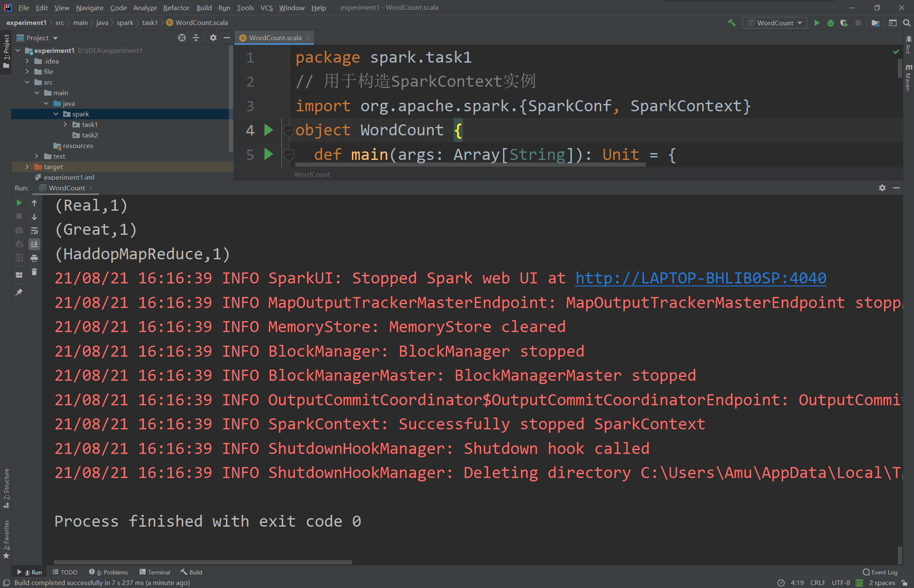Toggle the Ant side panel
This screenshot has height=588, width=914.
point(908,44)
